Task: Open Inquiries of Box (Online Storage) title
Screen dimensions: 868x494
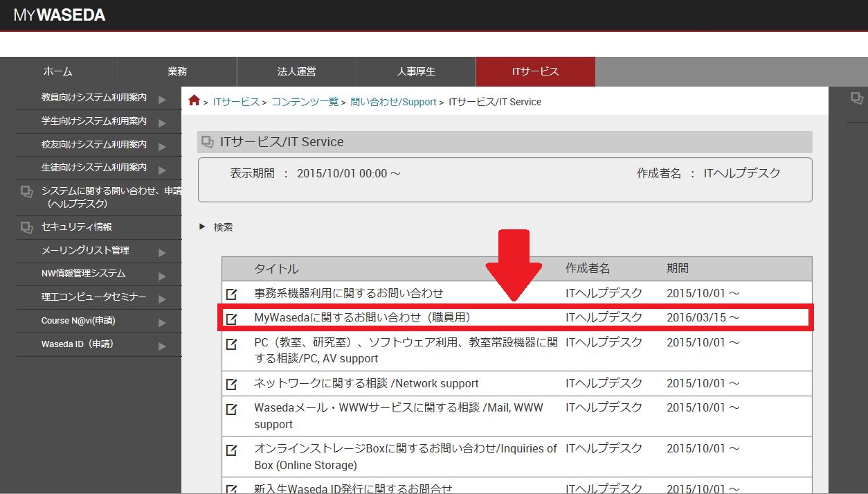Action: [406, 457]
